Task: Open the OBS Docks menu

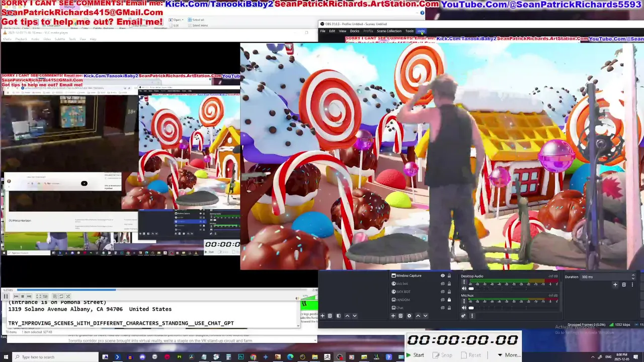Action: [355, 31]
